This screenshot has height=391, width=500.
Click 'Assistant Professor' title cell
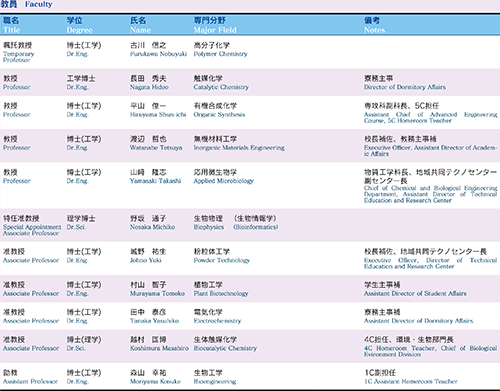pyautogui.click(x=30, y=381)
